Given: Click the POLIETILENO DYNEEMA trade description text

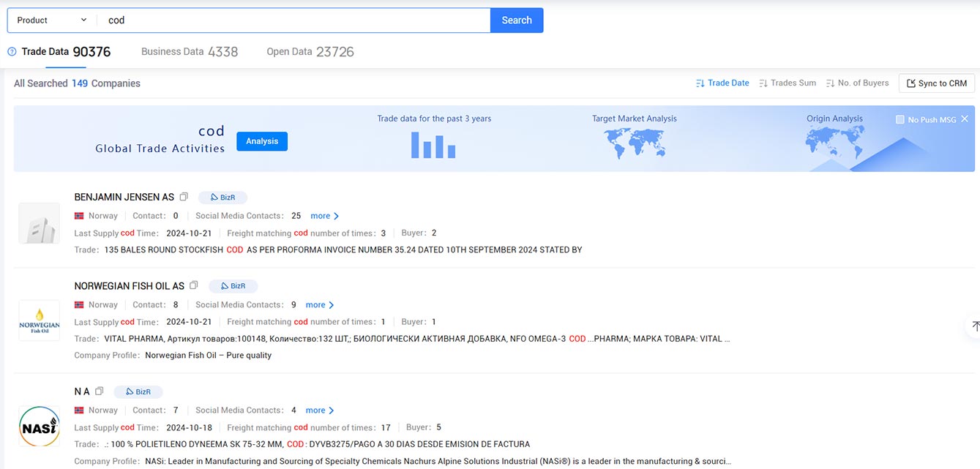Looking at the screenshot, I should click(317, 444).
